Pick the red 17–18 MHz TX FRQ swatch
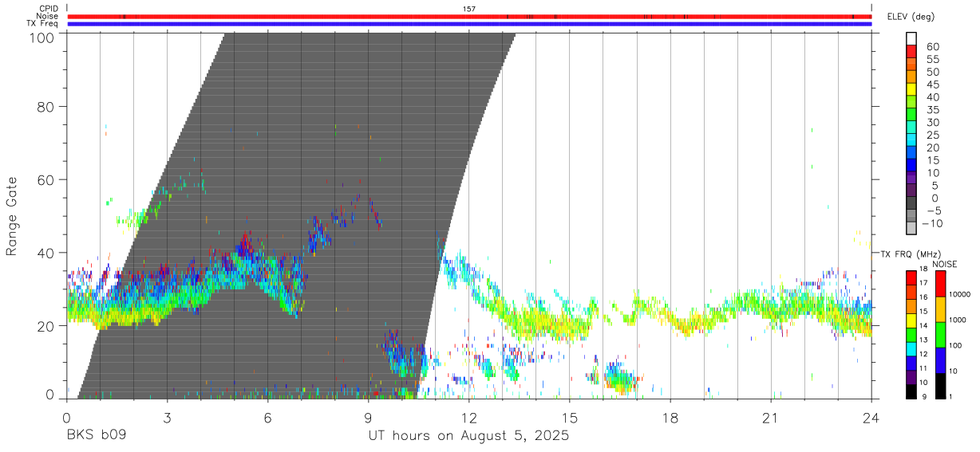The image size is (980, 452). point(911,277)
